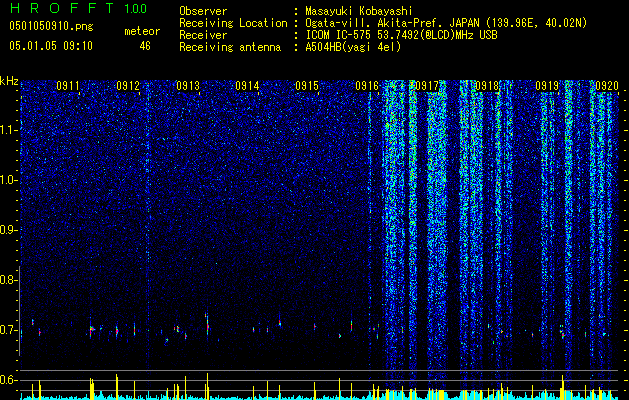Click the 1.1 frequency axis label
This screenshot has width=629, height=400.
tap(8, 130)
